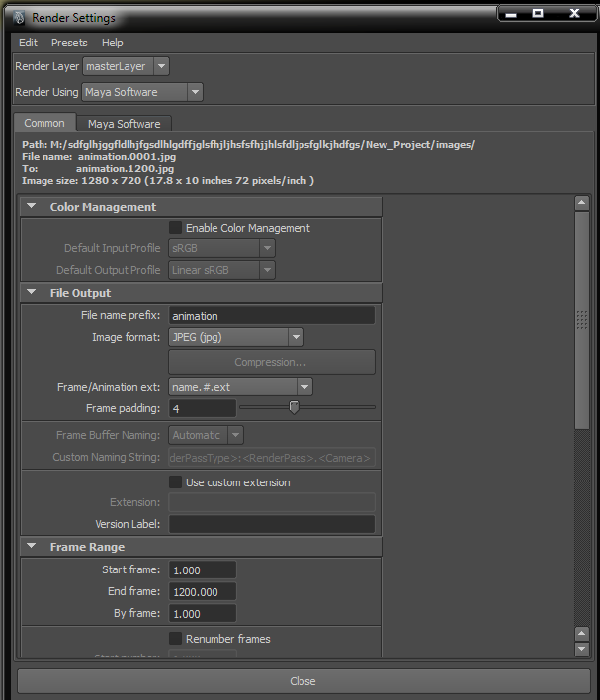Open the Render Using dropdown

[142, 92]
